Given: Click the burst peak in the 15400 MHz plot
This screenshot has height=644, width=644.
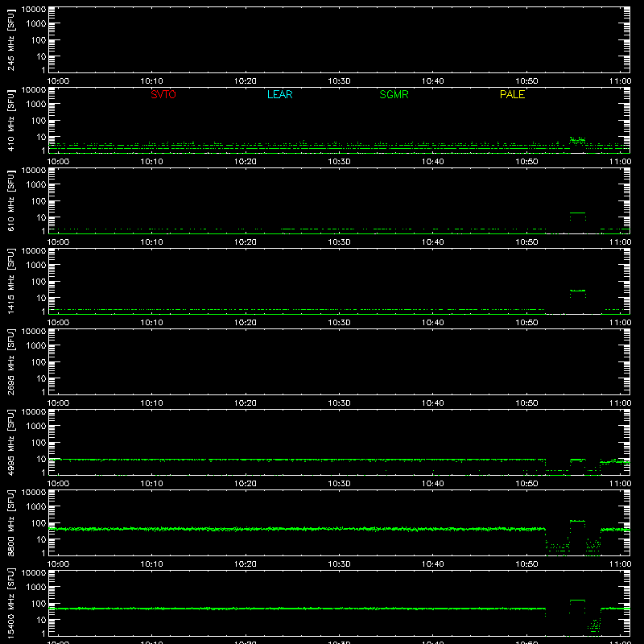Looking at the screenshot, I should coord(577,600).
